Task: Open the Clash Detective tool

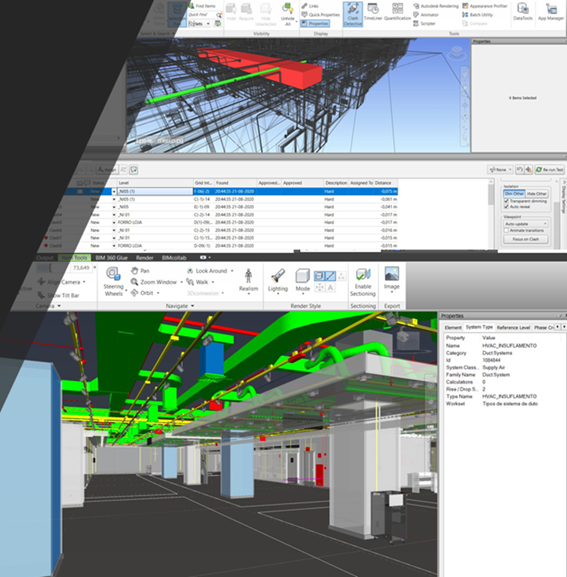Action: (x=352, y=14)
